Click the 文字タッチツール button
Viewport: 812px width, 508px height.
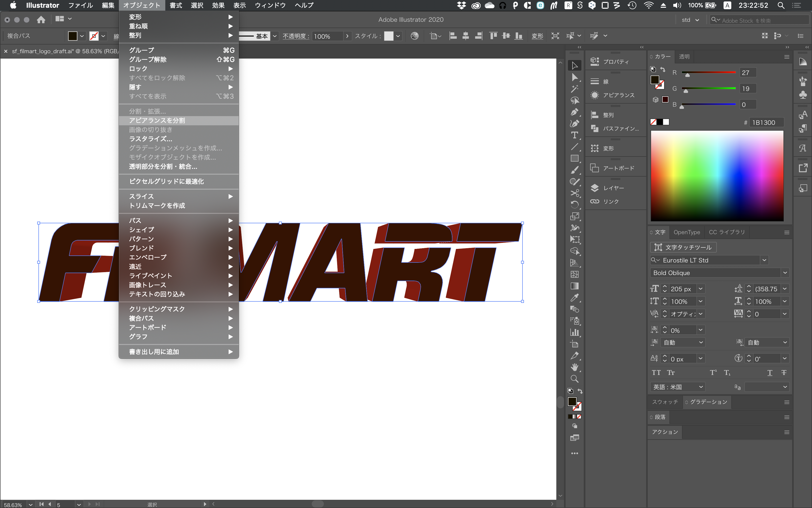(x=683, y=247)
